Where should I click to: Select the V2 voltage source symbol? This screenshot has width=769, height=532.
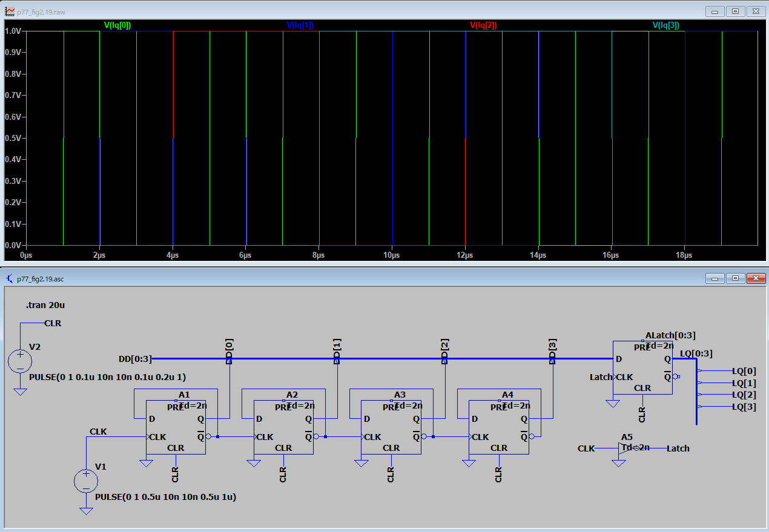(x=20, y=361)
